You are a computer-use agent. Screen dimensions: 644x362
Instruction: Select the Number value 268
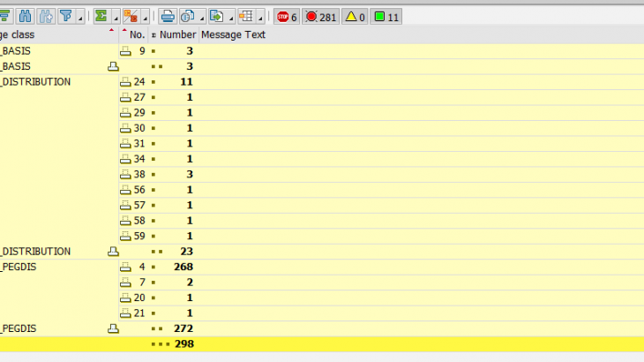point(183,267)
